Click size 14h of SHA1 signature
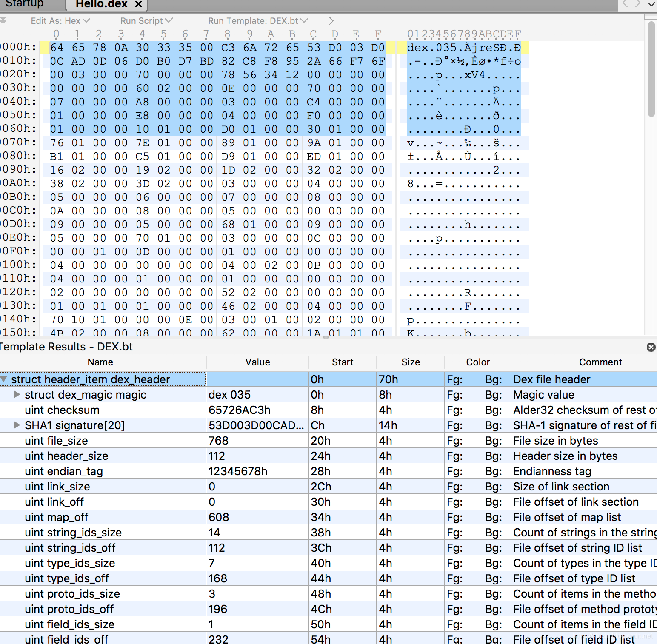Image resolution: width=657 pixels, height=644 pixels. [388, 425]
